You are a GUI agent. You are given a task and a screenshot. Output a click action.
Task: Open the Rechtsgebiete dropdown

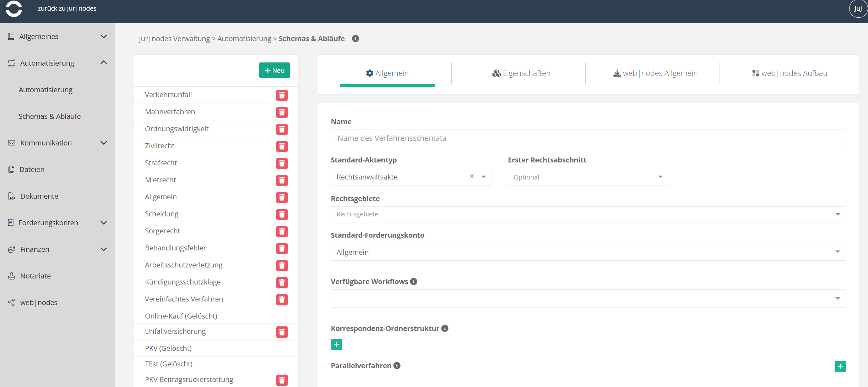point(588,214)
